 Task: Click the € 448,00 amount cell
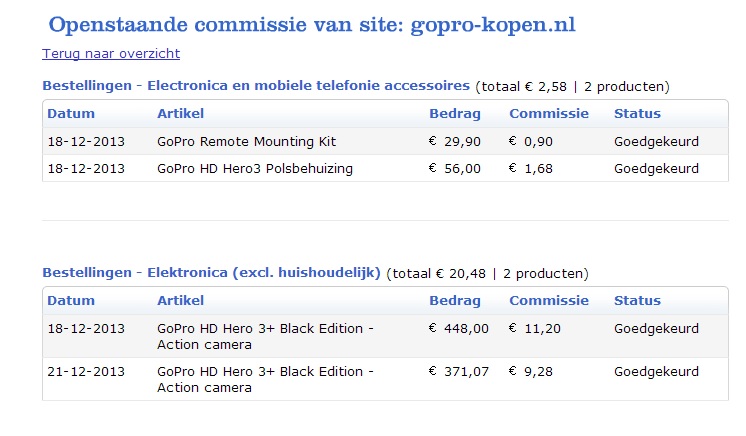point(459,328)
